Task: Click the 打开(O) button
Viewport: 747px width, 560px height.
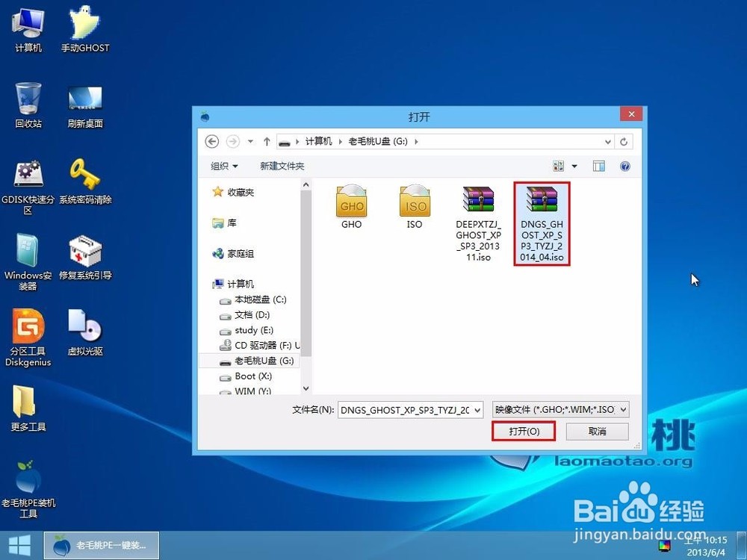Action: pos(524,431)
